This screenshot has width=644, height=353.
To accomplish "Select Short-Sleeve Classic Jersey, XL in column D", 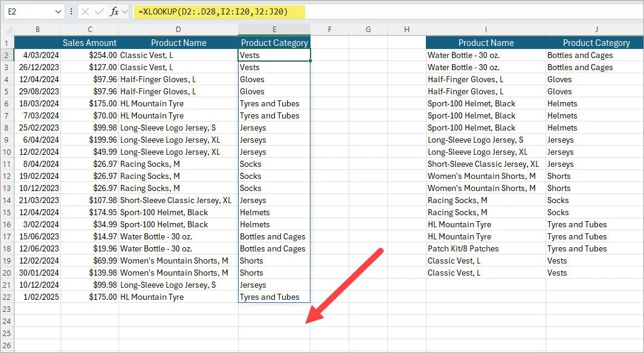I will point(178,200).
